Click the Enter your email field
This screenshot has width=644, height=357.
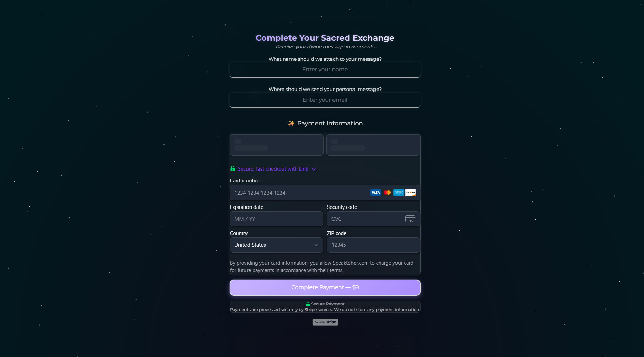tap(325, 100)
